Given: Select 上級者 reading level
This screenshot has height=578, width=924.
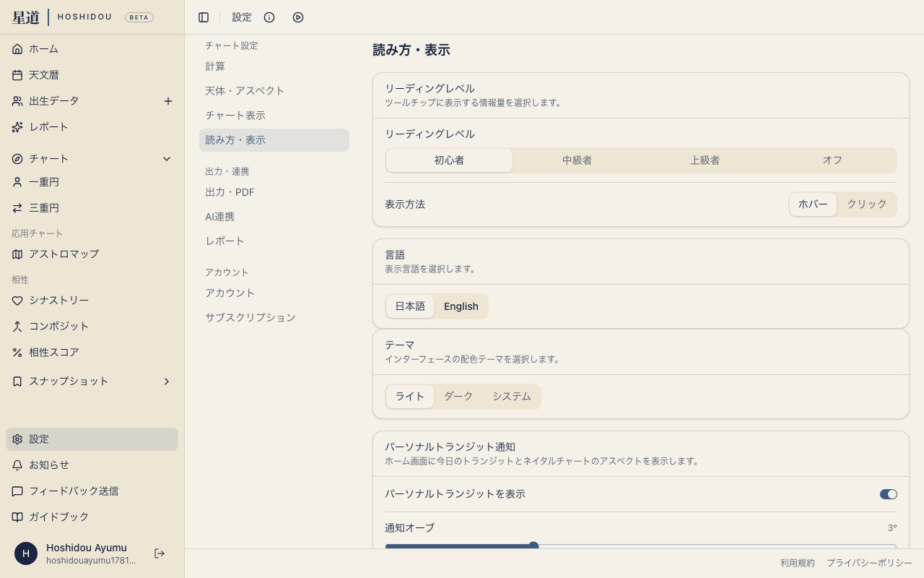Looking at the screenshot, I should coord(705,160).
